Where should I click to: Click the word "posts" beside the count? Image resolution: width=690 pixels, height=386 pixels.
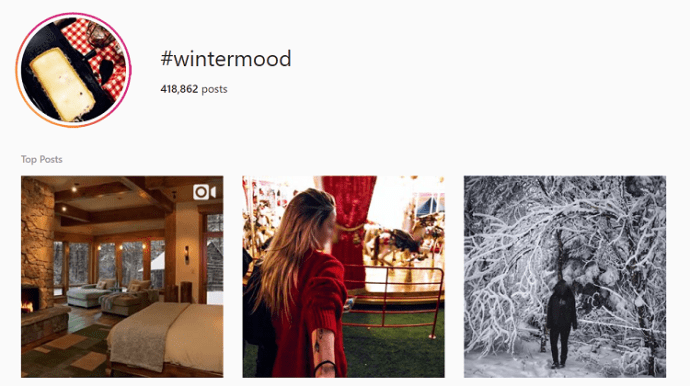coord(214,89)
